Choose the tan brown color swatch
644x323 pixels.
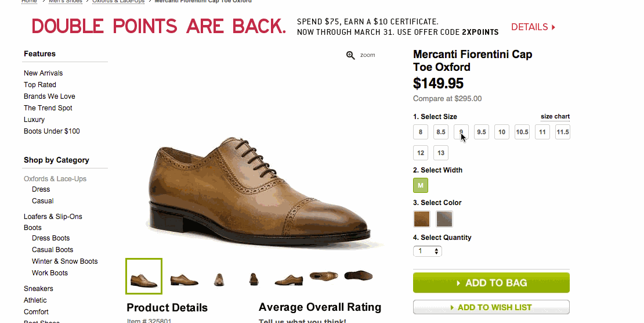point(421,219)
